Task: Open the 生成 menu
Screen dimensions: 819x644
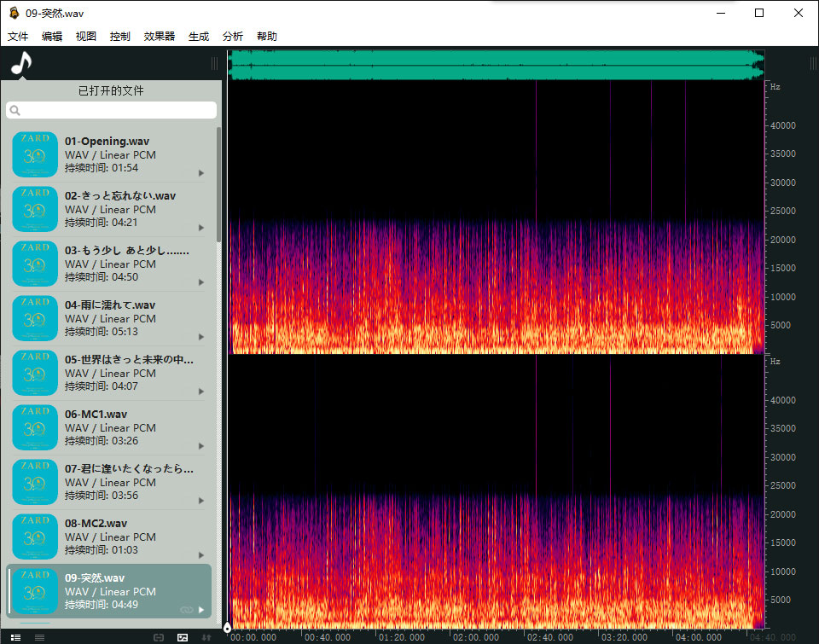Action: [199, 36]
